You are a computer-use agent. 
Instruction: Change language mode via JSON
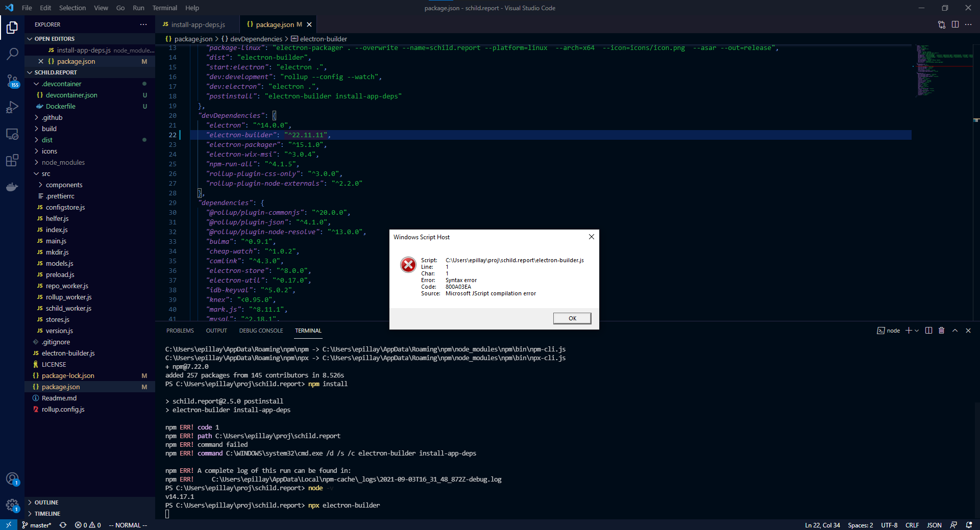934,525
